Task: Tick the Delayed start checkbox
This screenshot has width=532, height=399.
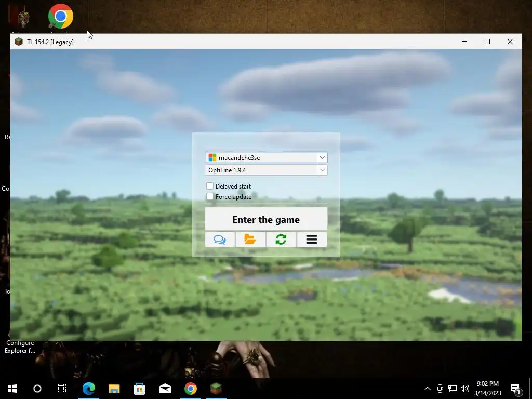Action: [x=210, y=186]
